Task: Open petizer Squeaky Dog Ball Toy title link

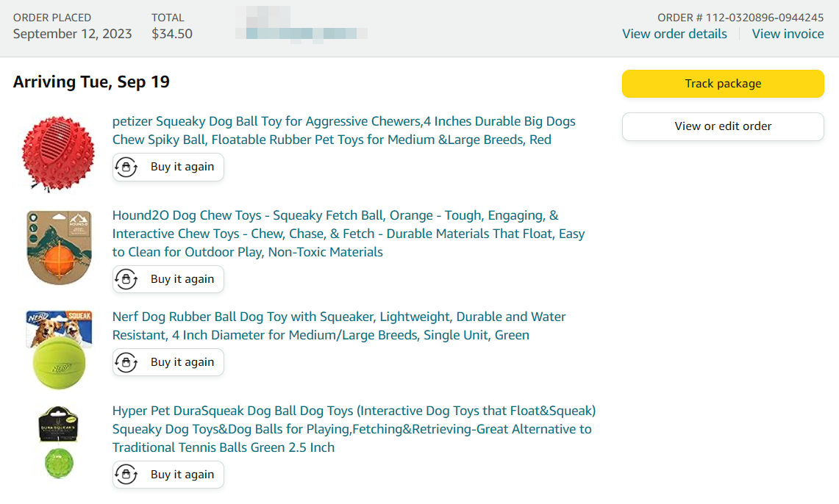Action: 343,131
